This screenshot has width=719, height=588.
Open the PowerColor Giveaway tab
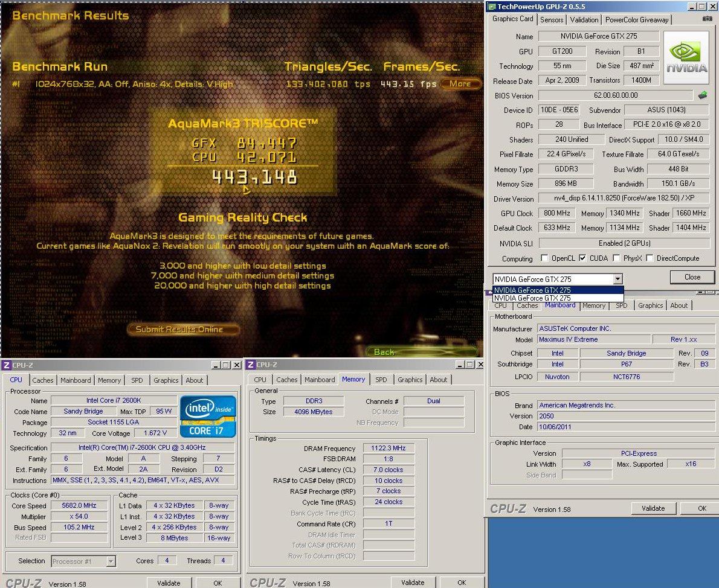coord(637,20)
